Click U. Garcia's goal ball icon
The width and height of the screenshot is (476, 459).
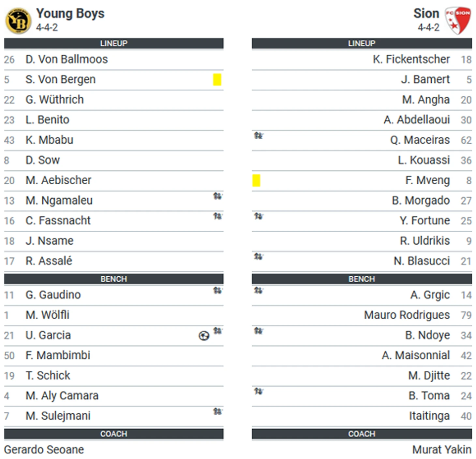click(204, 336)
